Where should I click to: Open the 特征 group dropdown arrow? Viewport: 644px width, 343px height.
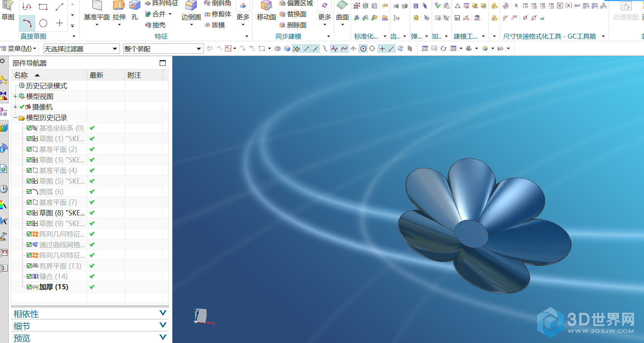coord(247,36)
